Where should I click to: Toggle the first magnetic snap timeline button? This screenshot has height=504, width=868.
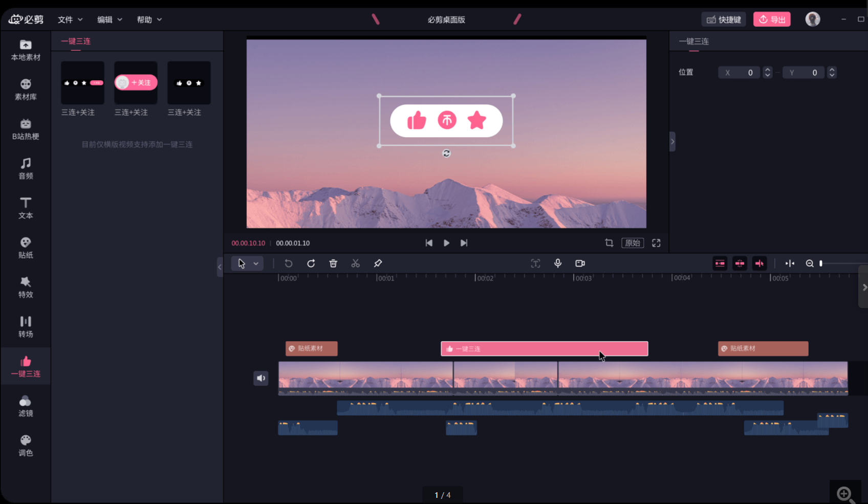[720, 263]
